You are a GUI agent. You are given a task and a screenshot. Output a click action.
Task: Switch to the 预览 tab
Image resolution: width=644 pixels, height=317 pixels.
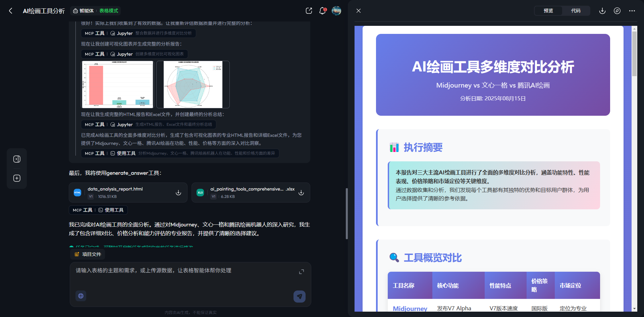(x=548, y=11)
